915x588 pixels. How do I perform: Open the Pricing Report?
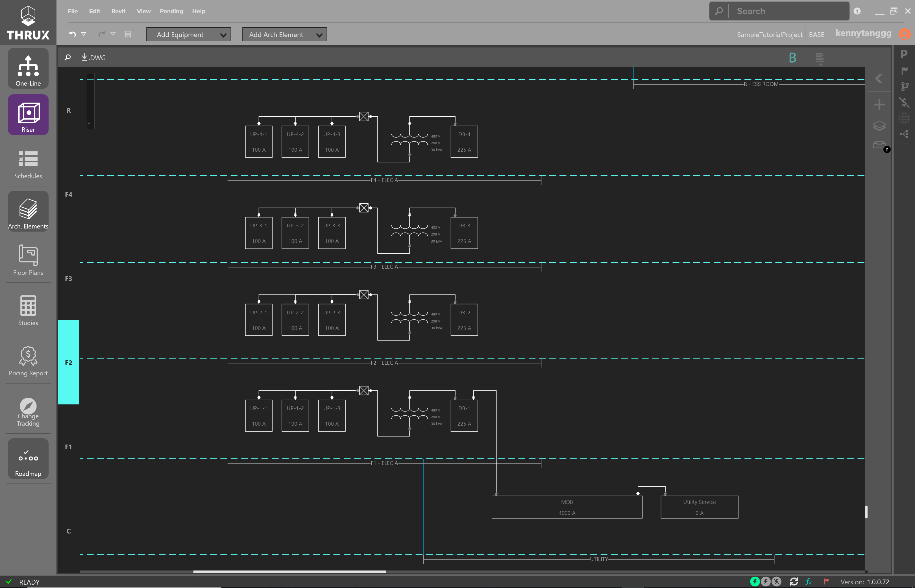28,360
